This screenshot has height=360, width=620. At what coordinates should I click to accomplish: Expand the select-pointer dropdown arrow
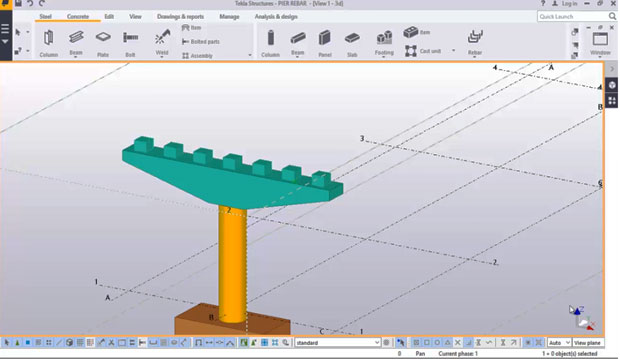(x=28, y=32)
